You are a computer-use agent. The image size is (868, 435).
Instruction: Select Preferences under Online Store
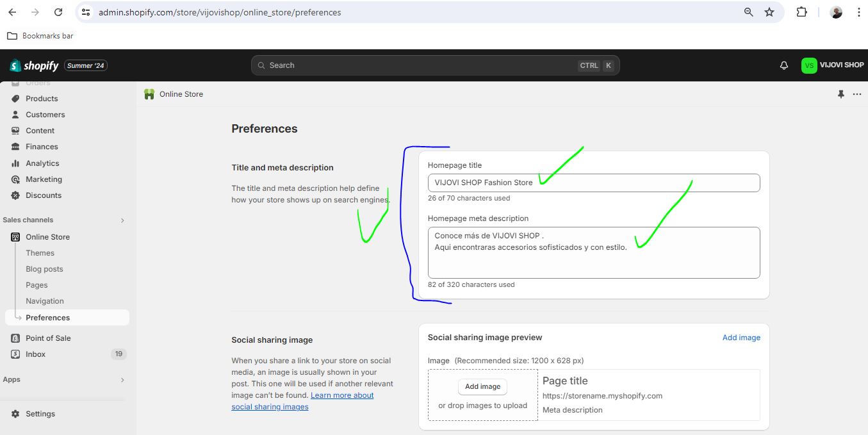(x=67, y=318)
